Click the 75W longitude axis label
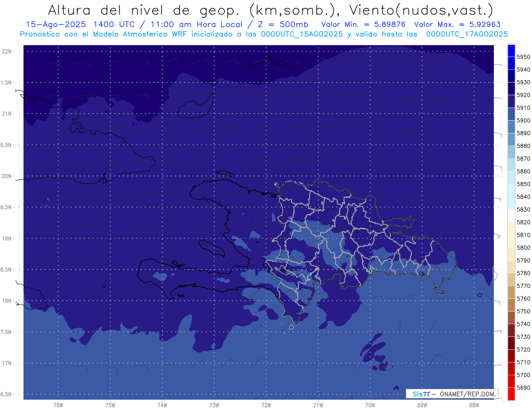Image resolution: width=532 pixels, height=411 pixels. pos(110,405)
